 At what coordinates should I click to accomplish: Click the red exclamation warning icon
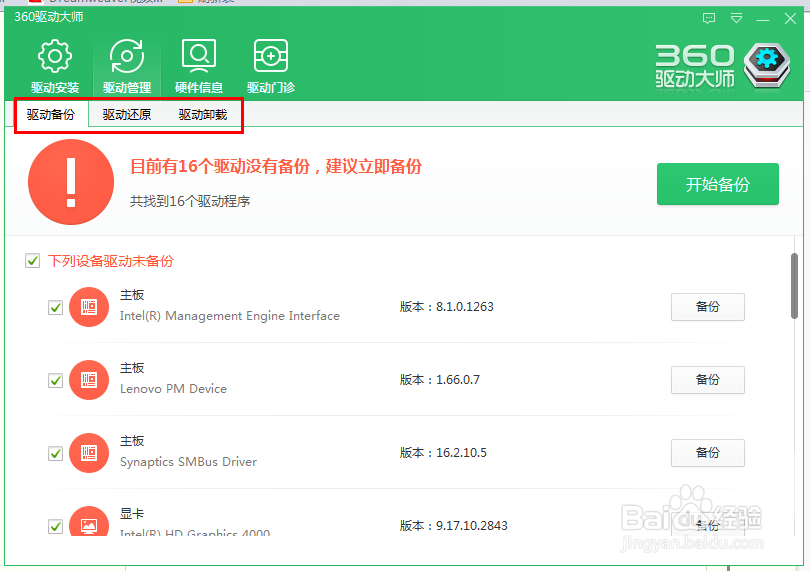[x=71, y=182]
